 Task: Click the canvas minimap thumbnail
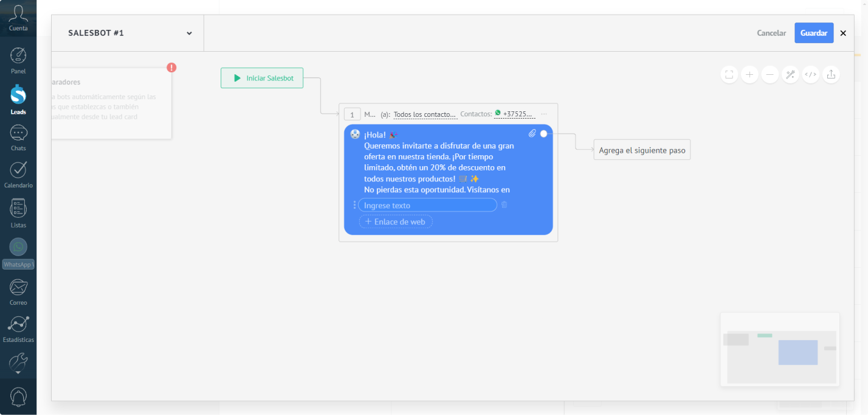pyautogui.click(x=780, y=350)
